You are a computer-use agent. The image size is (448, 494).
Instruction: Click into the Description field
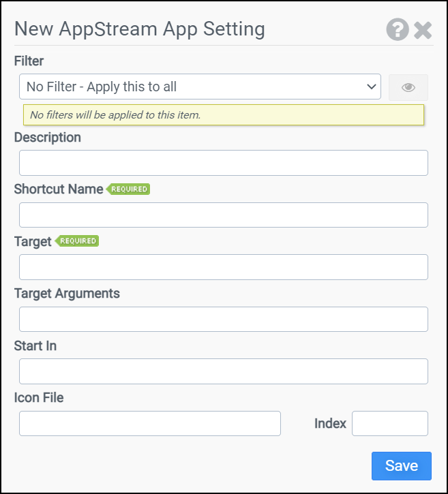[223, 163]
